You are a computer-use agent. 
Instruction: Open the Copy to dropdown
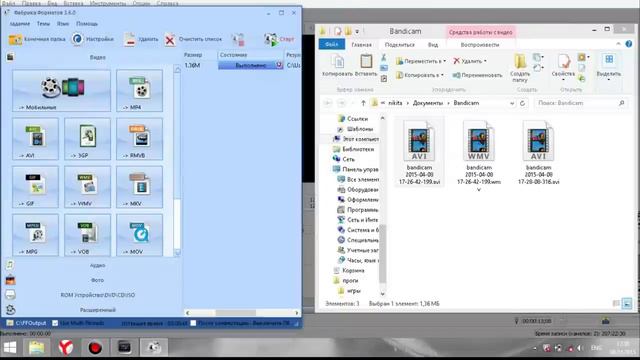pos(420,75)
